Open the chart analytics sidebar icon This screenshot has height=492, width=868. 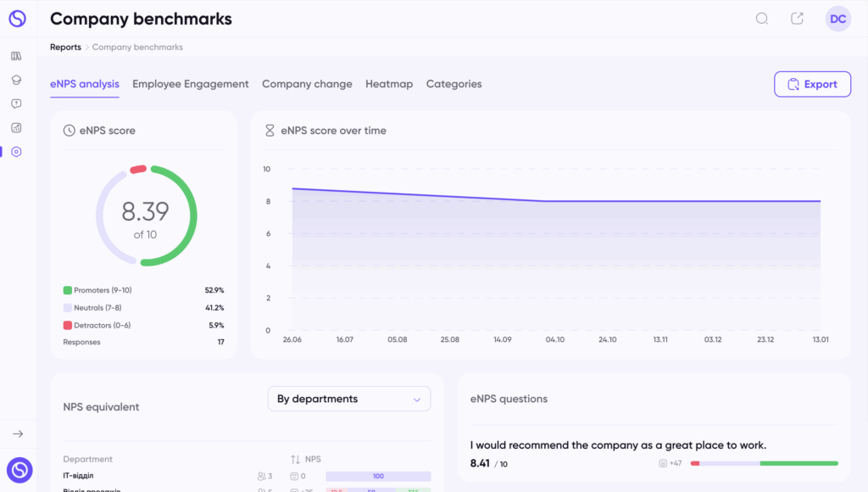[x=16, y=127]
